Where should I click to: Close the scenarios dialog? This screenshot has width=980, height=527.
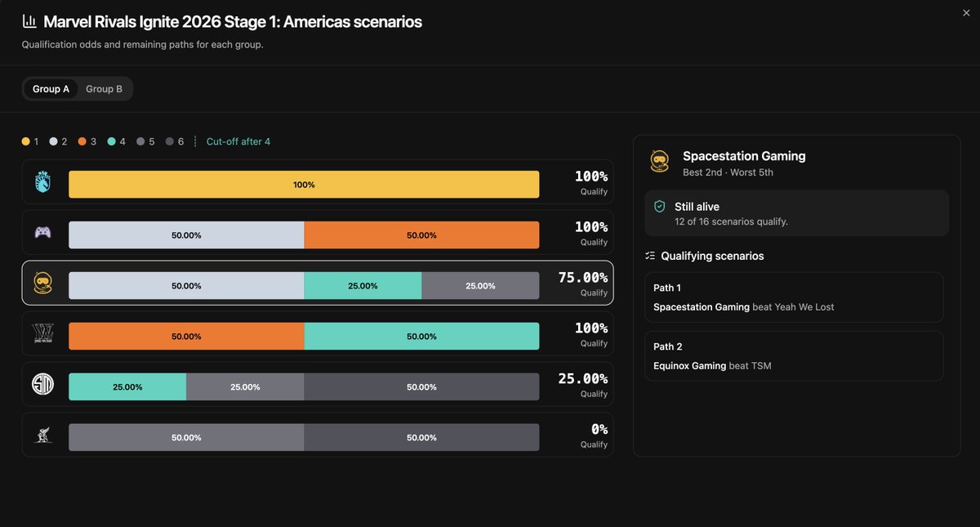(966, 12)
